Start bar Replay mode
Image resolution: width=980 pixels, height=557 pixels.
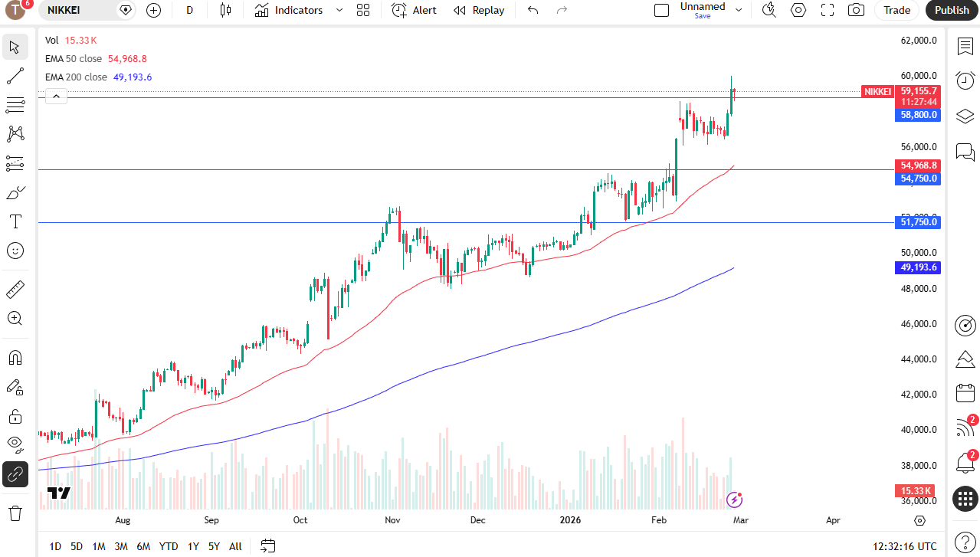point(479,10)
